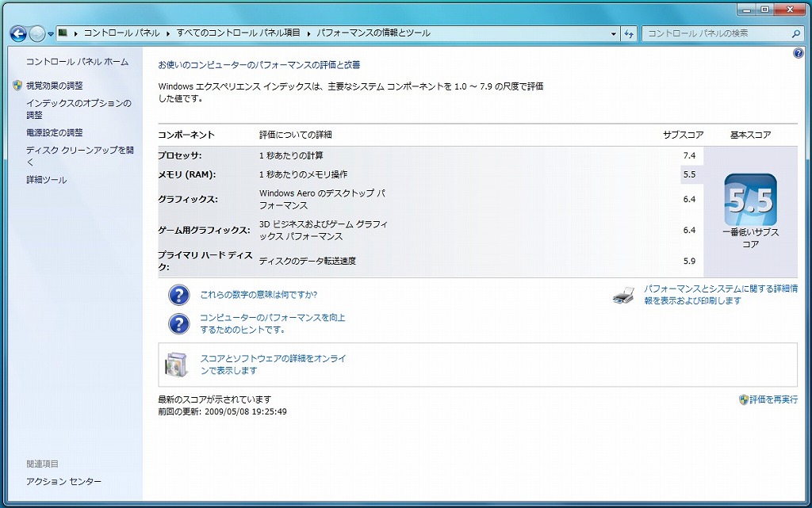Expand arrow after コントロール パネル breadcrumb

tap(168, 33)
